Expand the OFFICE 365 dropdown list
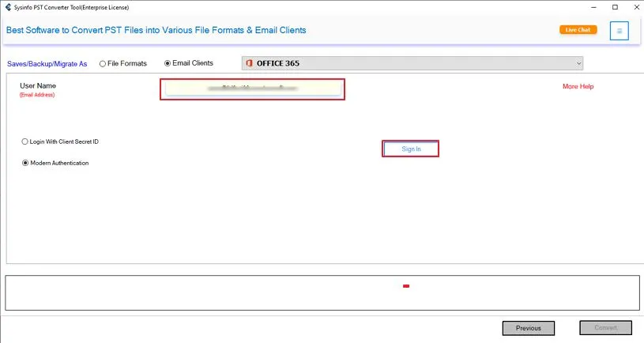 tap(412, 63)
